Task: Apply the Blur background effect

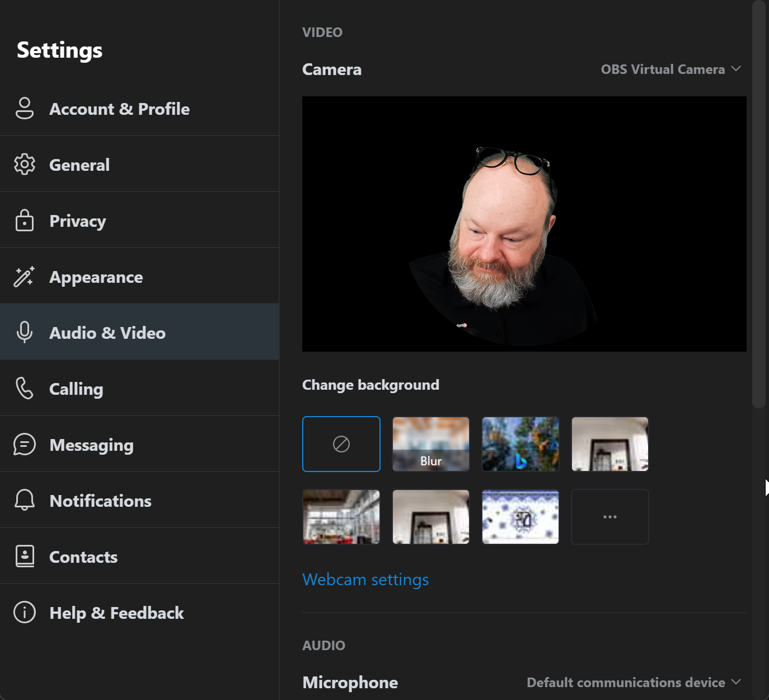Action: 431,444
